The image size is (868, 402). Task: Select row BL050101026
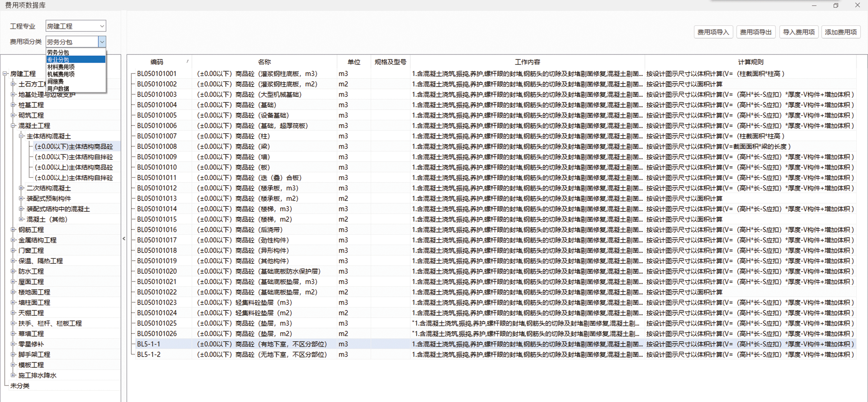coord(496,334)
